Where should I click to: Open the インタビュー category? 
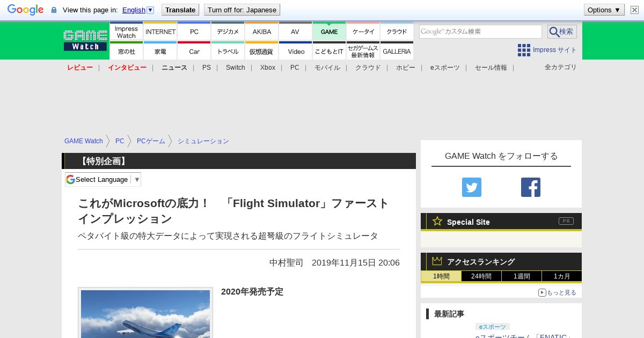click(127, 68)
